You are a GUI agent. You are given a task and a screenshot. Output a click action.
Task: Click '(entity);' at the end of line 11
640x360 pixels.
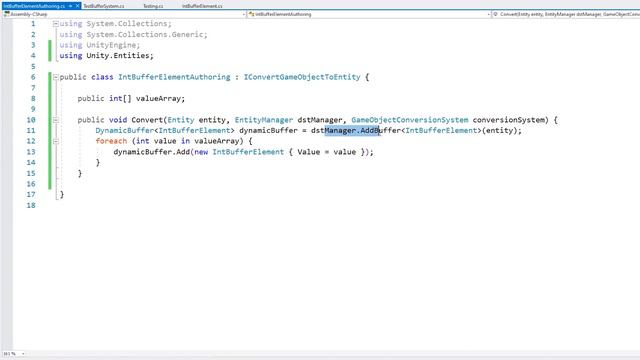[502, 131]
